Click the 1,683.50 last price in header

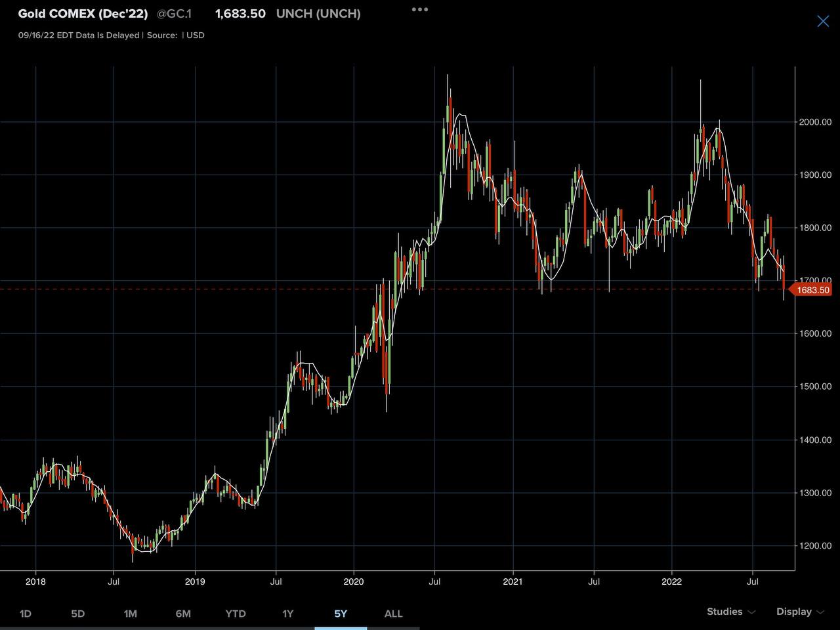coord(240,14)
